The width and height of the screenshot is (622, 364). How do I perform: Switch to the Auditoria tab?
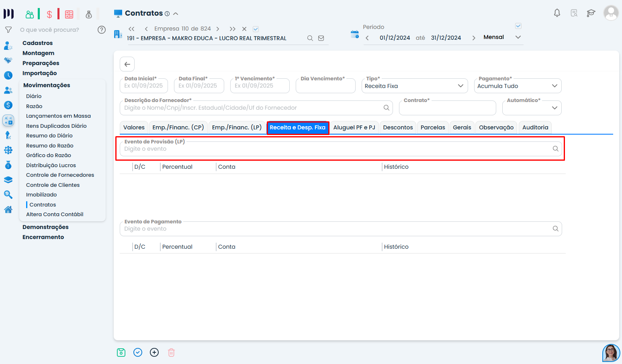click(x=535, y=127)
